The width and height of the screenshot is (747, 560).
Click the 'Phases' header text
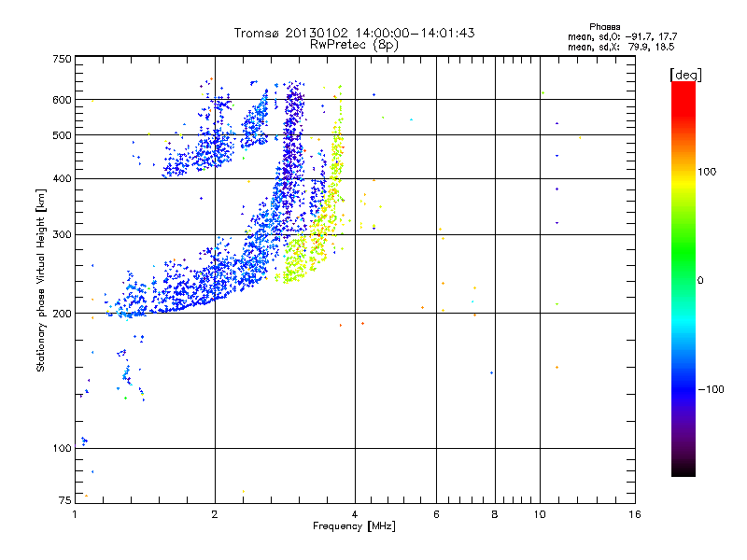pyautogui.click(x=604, y=27)
